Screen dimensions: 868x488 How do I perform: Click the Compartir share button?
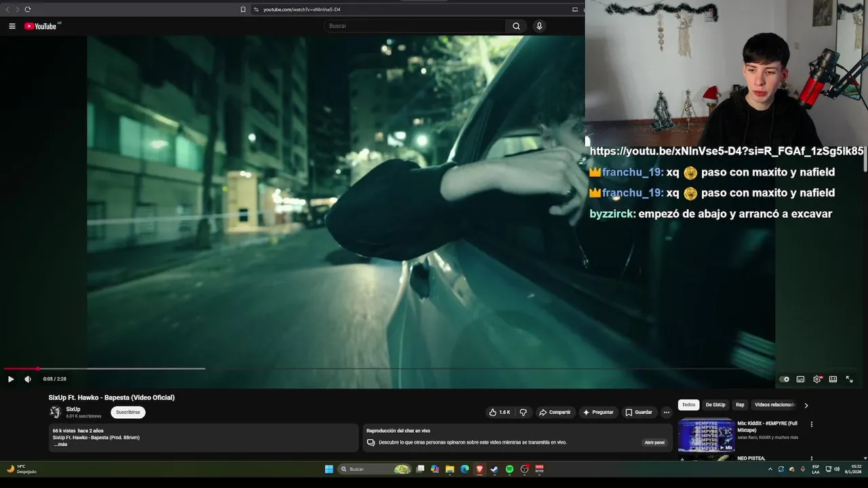pos(555,412)
